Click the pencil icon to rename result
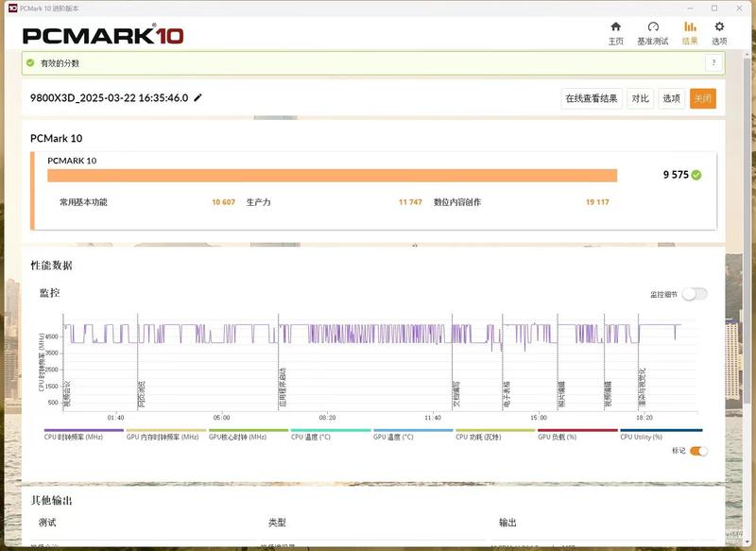756x551 pixels. point(198,98)
